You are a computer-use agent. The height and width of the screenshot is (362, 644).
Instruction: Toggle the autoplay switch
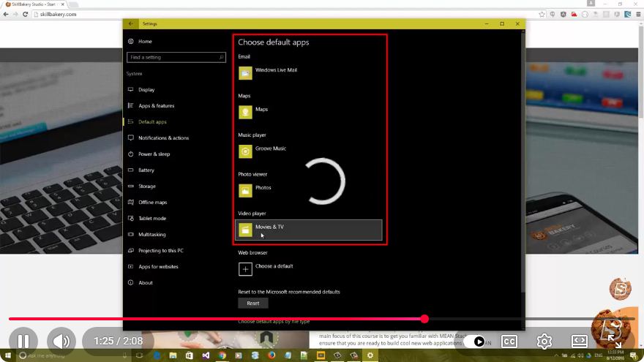click(x=476, y=342)
